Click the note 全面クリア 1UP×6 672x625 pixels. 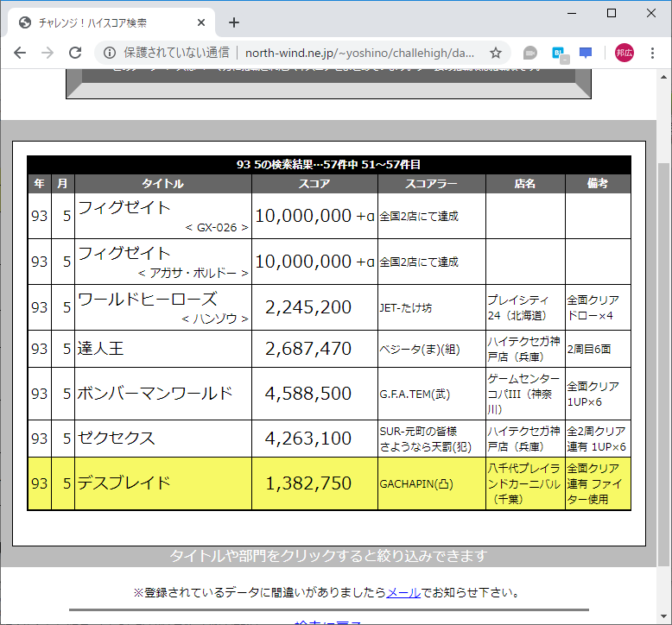(x=593, y=395)
